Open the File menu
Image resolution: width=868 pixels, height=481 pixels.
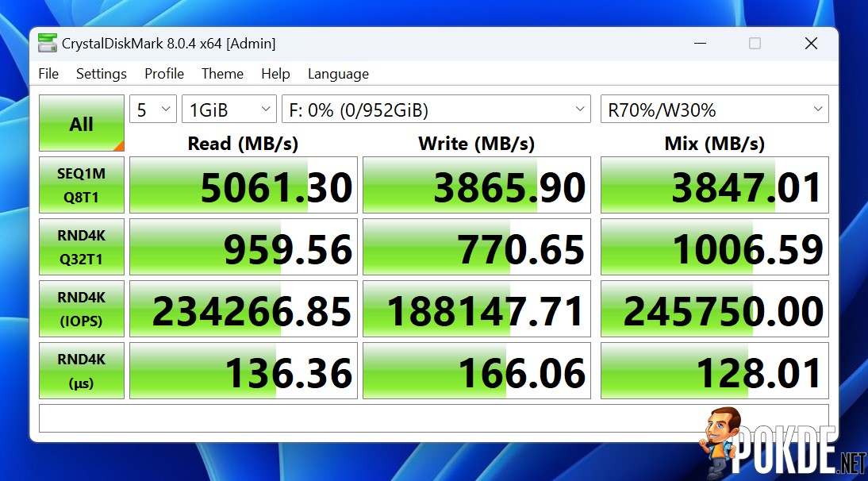48,74
